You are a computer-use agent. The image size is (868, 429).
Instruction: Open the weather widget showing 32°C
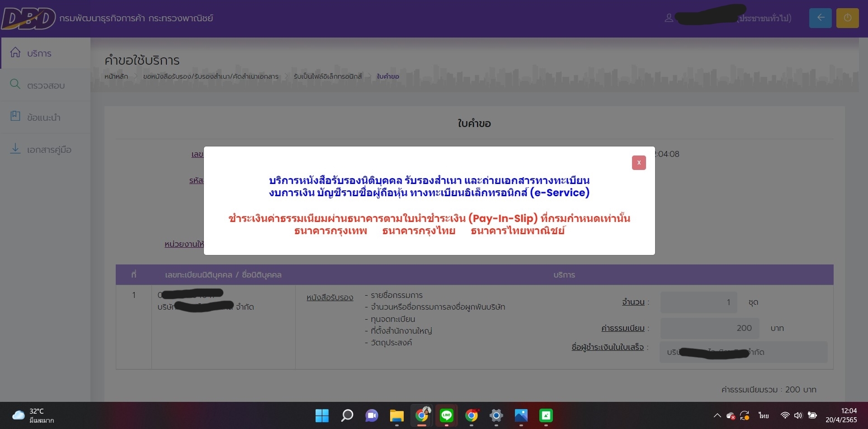(33, 415)
